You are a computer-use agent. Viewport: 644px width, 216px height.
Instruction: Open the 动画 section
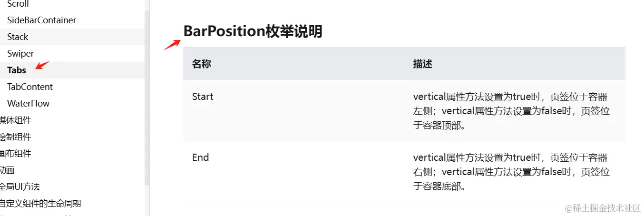pyautogui.click(x=7, y=170)
